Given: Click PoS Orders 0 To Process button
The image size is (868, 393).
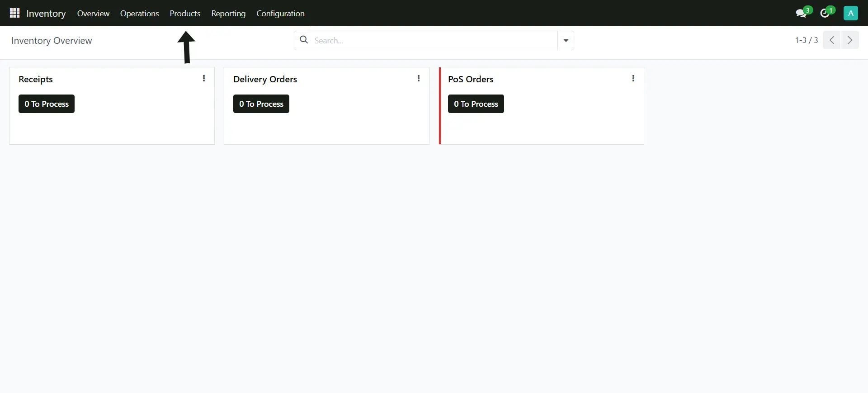Looking at the screenshot, I should point(476,104).
